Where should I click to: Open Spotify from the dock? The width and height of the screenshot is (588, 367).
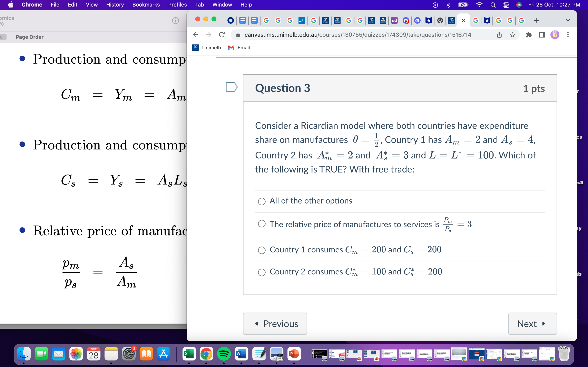click(224, 354)
